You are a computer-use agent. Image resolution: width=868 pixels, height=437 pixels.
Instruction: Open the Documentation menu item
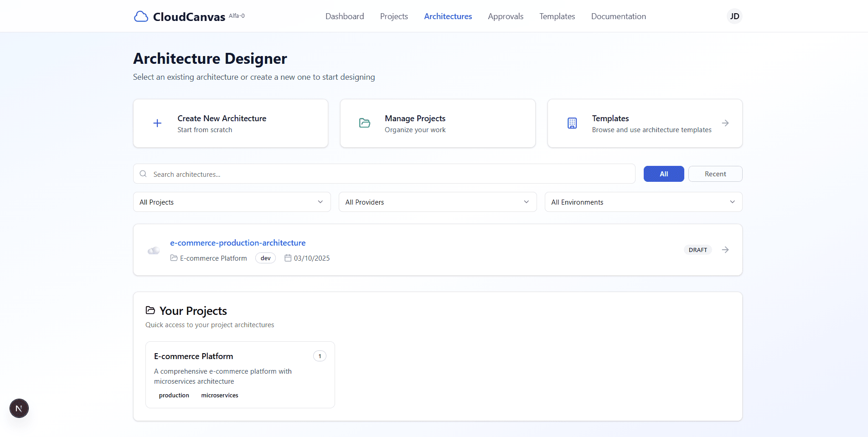tap(618, 16)
